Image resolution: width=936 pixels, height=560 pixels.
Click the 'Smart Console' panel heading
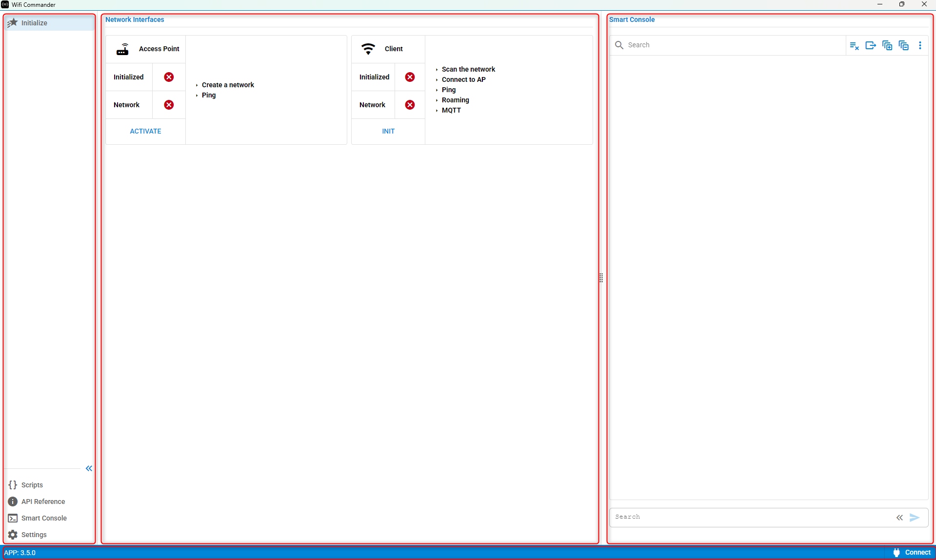[632, 19]
